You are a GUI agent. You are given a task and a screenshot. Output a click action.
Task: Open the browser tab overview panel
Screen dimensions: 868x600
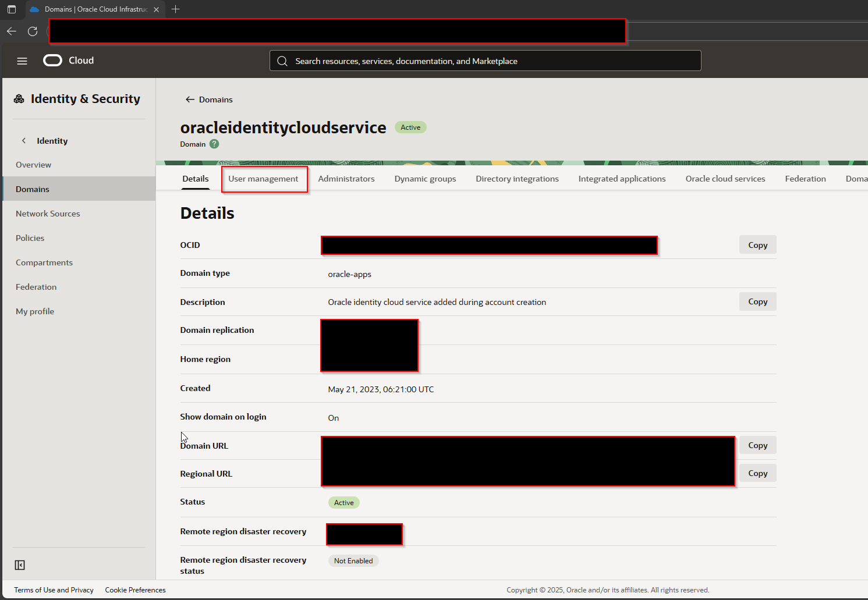tap(11, 9)
